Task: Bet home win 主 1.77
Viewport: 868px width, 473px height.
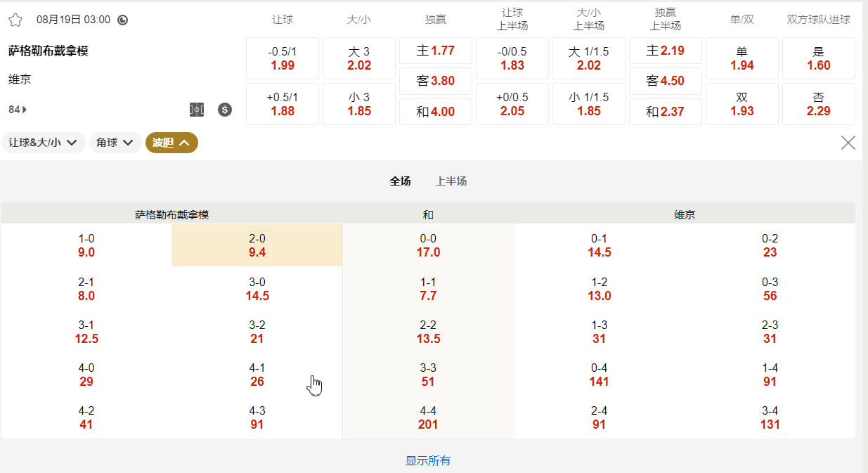Action: pyautogui.click(x=436, y=51)
